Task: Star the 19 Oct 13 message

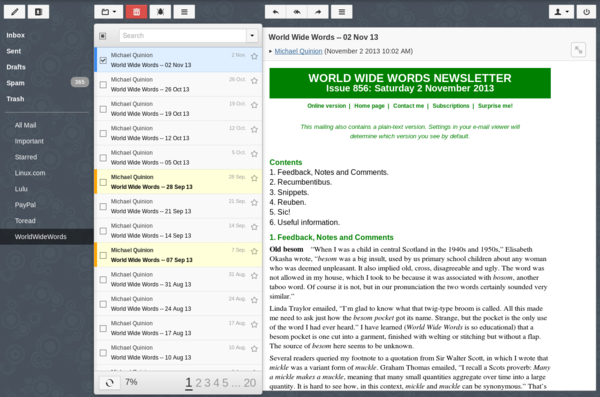Action: coord(254,105)
